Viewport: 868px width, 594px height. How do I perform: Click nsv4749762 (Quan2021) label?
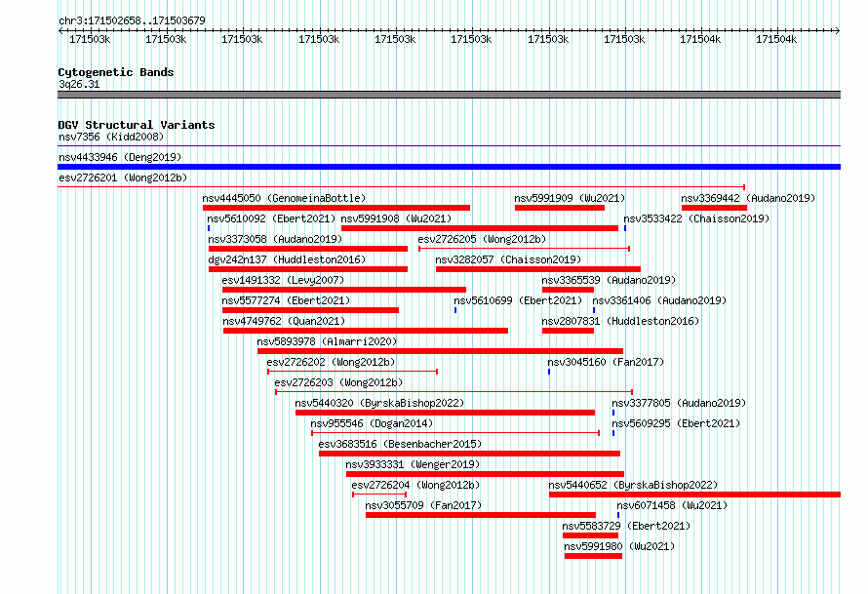coord(284,321)
